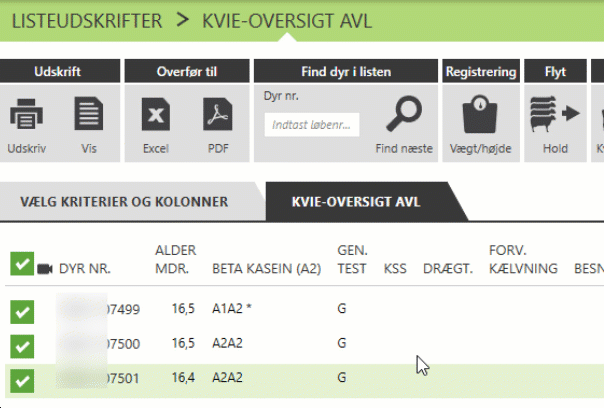Click the Dyr nr. input field
Image resolution: width=604 pixels, height=408 pixels.
[311, 124]
